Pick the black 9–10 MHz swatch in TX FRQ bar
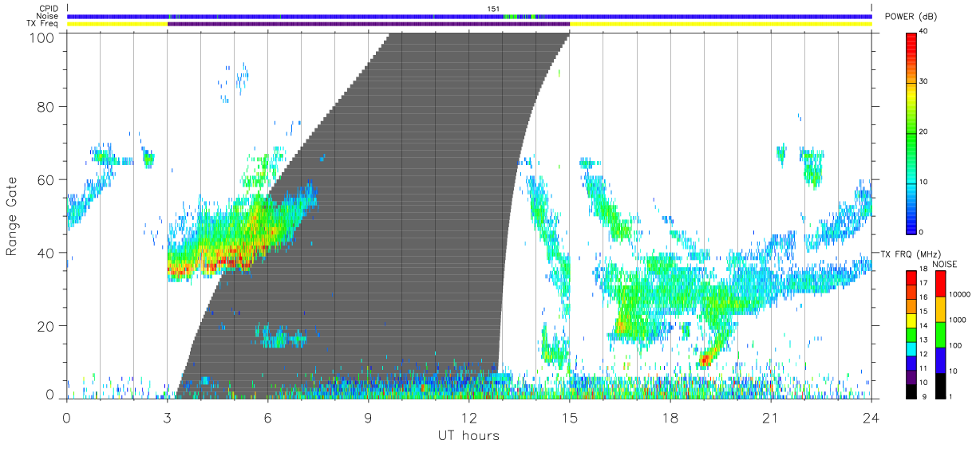This screenshot has height=452, width=980. 912,390
